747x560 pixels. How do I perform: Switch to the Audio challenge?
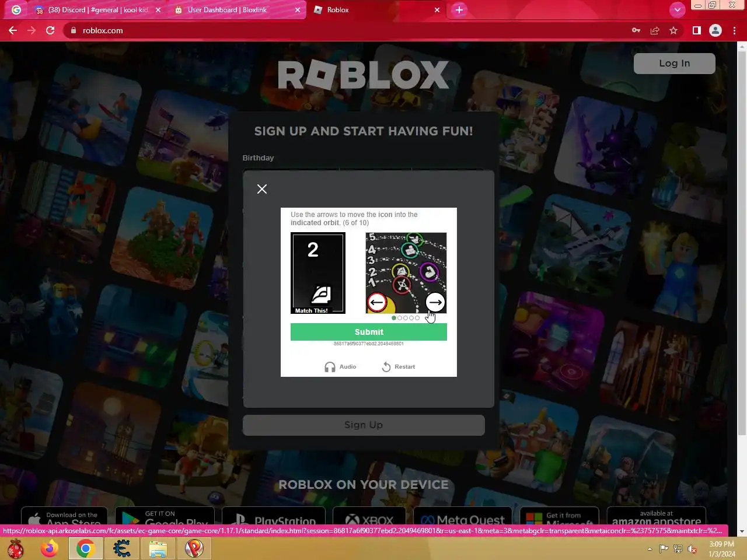pos(340,367)
